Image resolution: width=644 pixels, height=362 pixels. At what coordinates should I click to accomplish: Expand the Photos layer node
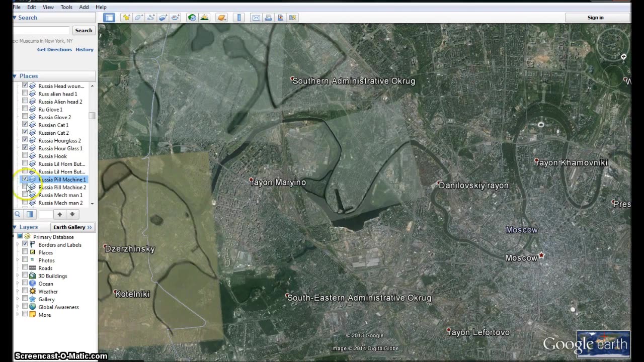pos(18,260)
